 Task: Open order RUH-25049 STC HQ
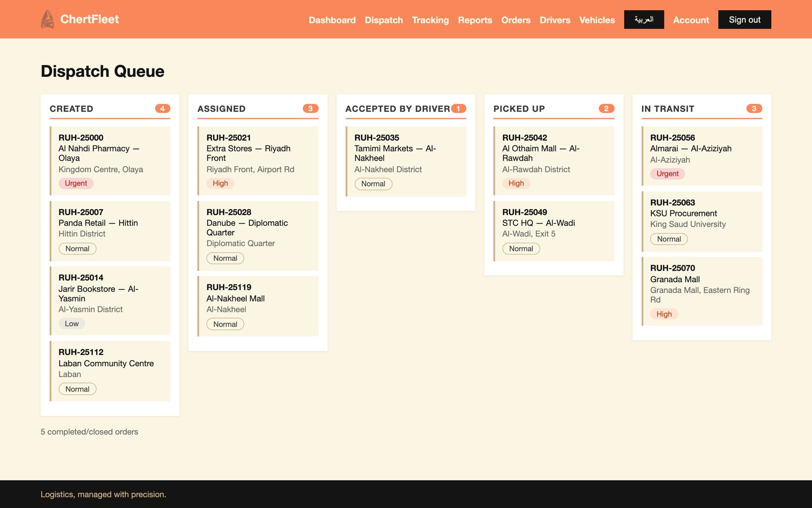point(554,231)
